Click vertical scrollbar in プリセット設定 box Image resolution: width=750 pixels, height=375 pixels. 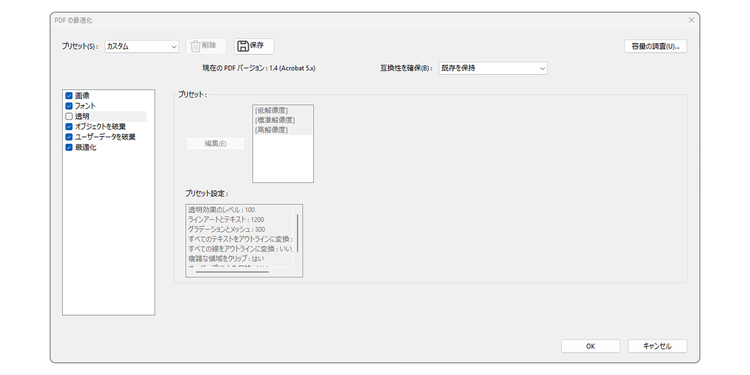pos(298,233)
